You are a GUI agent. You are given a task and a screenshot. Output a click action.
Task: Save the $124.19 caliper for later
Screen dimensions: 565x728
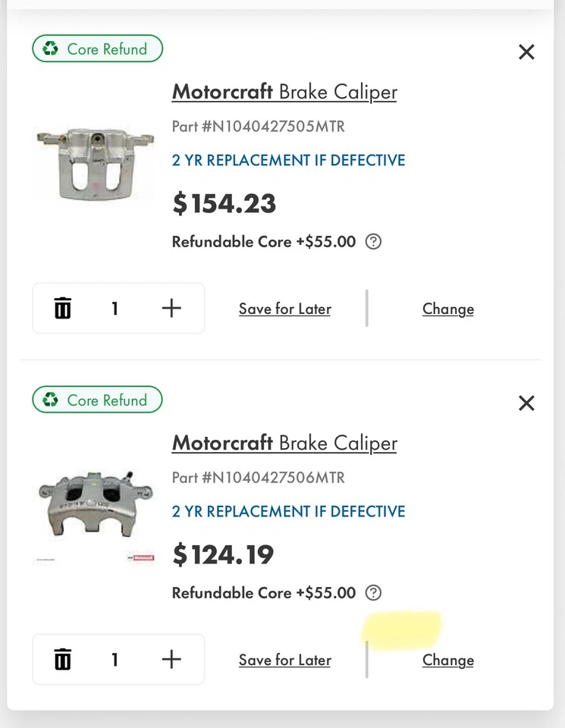point(284,660)
